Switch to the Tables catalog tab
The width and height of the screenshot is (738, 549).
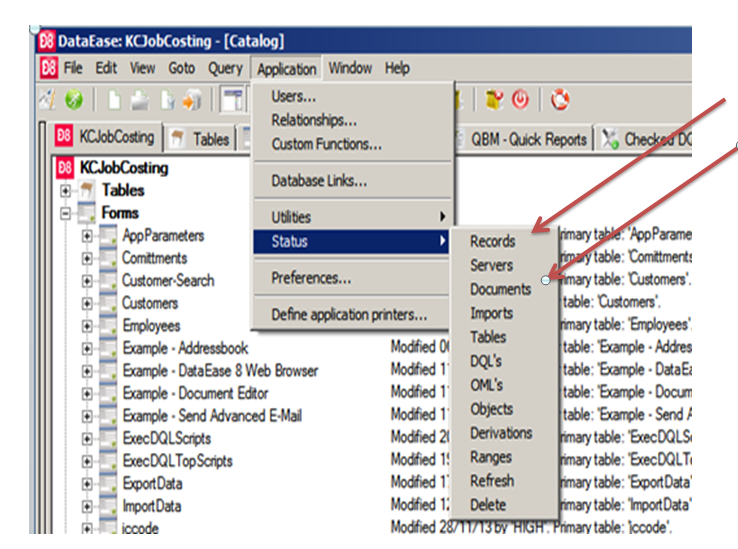pos(200,139)
